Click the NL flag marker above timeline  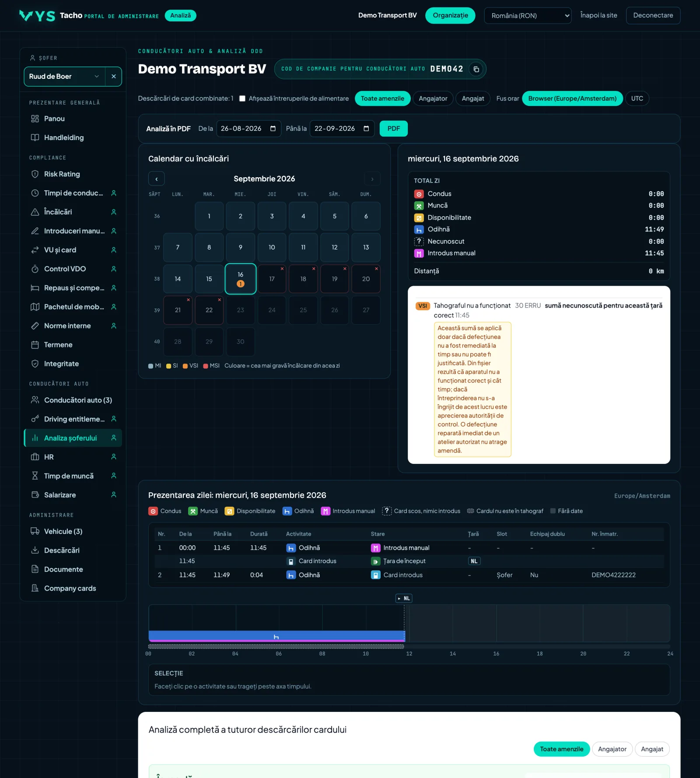click(x=404, y=598)
